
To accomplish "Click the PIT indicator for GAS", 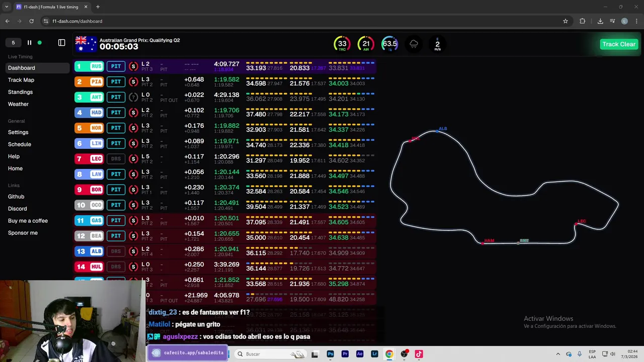I will point(116,220).
